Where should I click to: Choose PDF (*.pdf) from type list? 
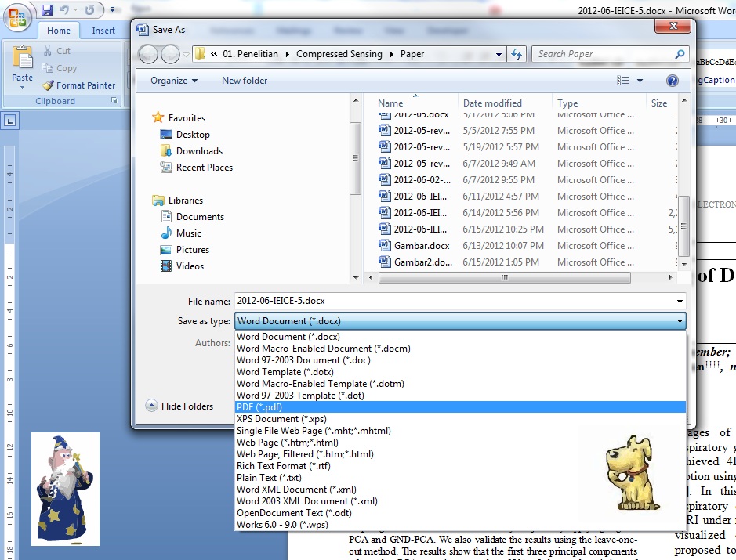tap(460, 407)
